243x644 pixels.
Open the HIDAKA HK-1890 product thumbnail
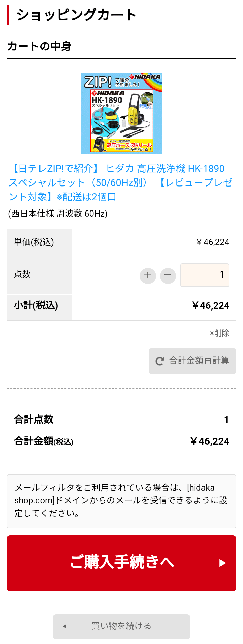click(122, 113)
